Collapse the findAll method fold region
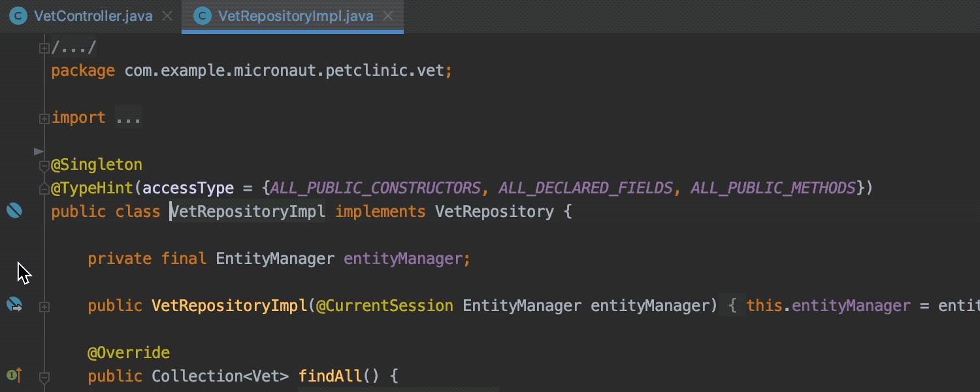980x392 pixels. 44,377
